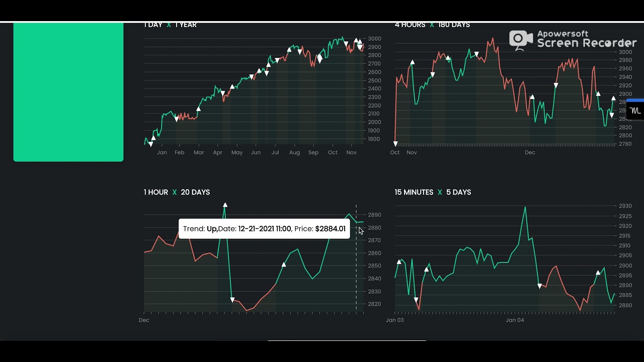Click the "12-21-2021 11:00" date in the tooltip
Screen dimensions: 644x362
coord(265,229)
